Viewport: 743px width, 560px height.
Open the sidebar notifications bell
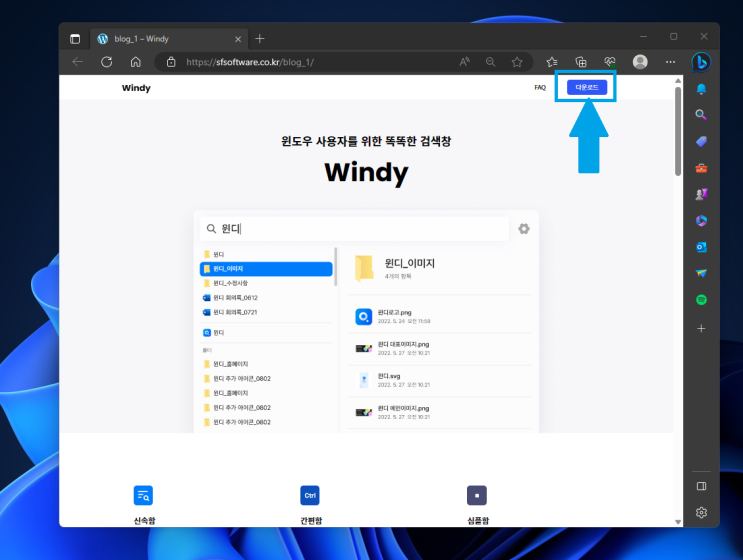point(701,89)
